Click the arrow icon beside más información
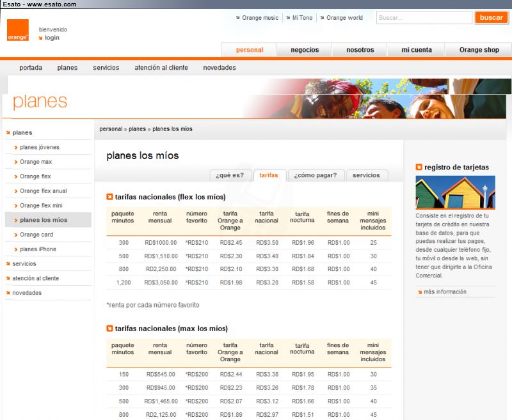 click(x=420, y=292)
